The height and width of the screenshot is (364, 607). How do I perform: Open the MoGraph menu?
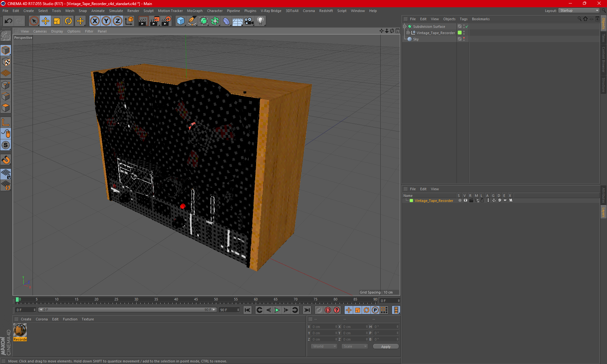(195, 11)
